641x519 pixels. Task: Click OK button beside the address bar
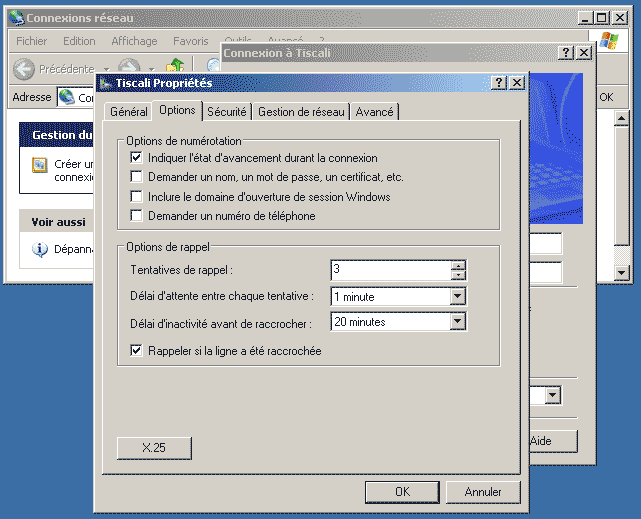606,97
